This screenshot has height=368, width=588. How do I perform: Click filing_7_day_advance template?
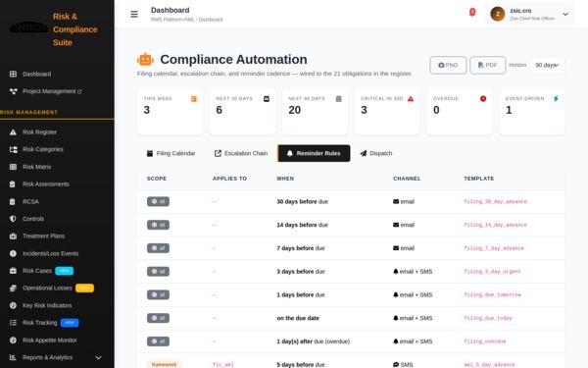(494, 248)
